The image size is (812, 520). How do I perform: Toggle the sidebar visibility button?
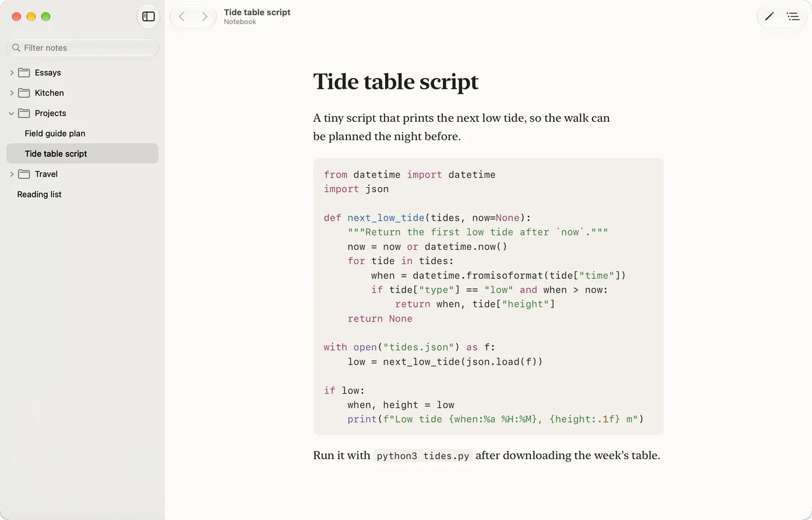[148, 16]
